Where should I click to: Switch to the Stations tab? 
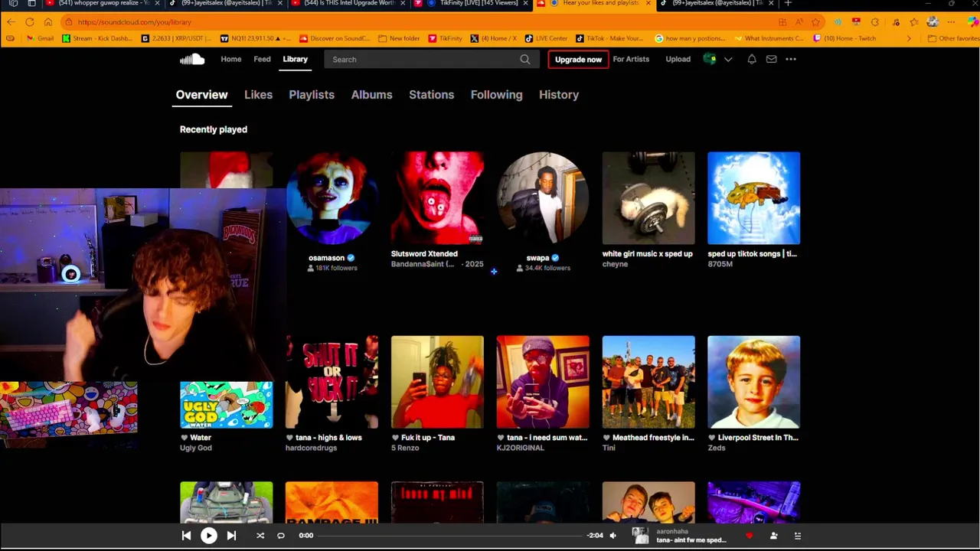(x=431, y=95)
